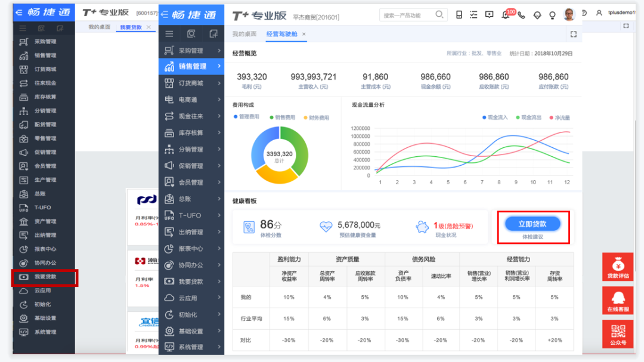Click back arrow beside 畅捷通 logo in front window

[165, 15]
